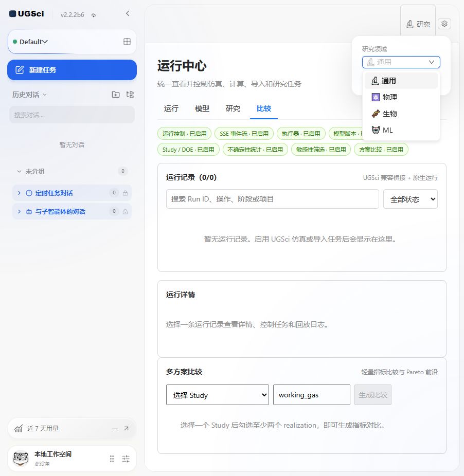Open the gear settings icon at top right
Viewport: 464px width, 476px height.
pyautogui.click(x=444, y=24)
